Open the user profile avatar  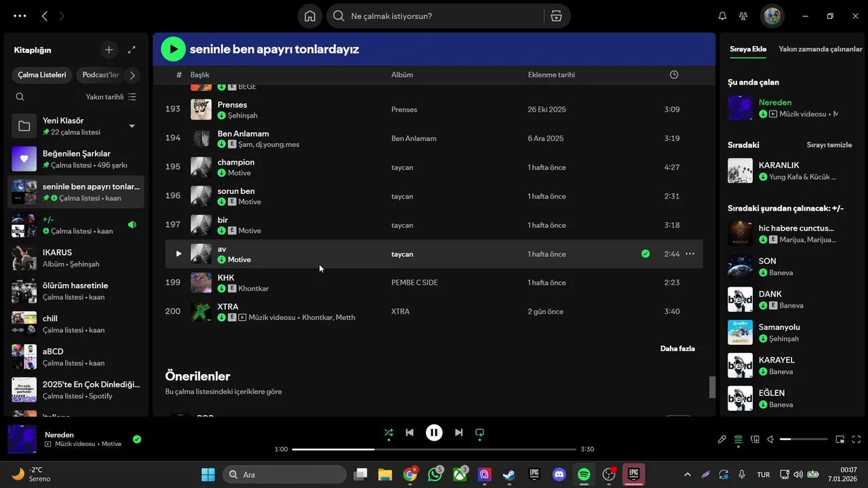pos(772,16)
